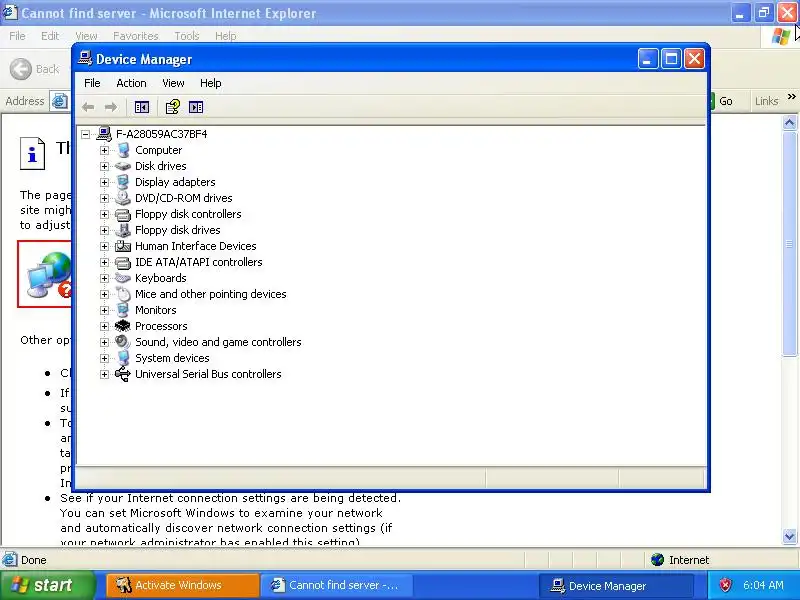This screenshot has width=800, height=600.
Task: Select the IDE ATA/ATAPI controllers text row
Action: point(198,262)
